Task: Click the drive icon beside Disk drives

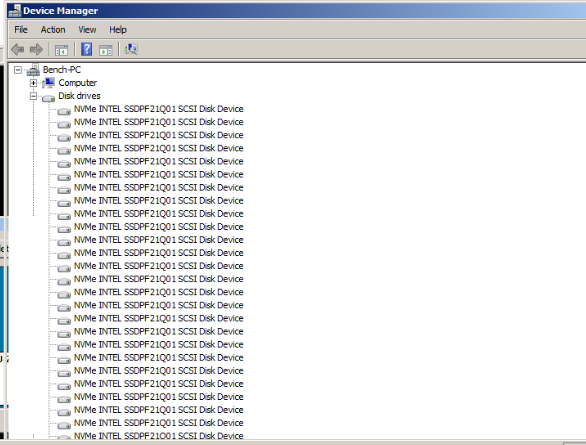Action: pyautogui.click(x=49, y=98)
